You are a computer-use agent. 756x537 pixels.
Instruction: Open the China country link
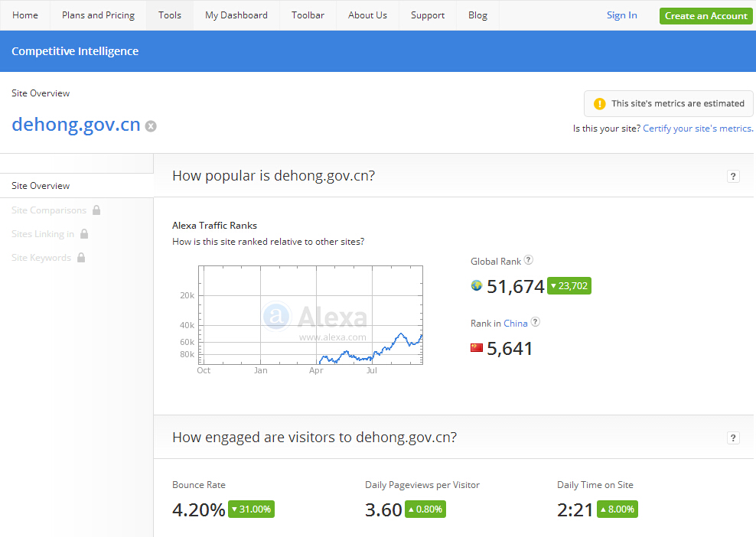516,324
